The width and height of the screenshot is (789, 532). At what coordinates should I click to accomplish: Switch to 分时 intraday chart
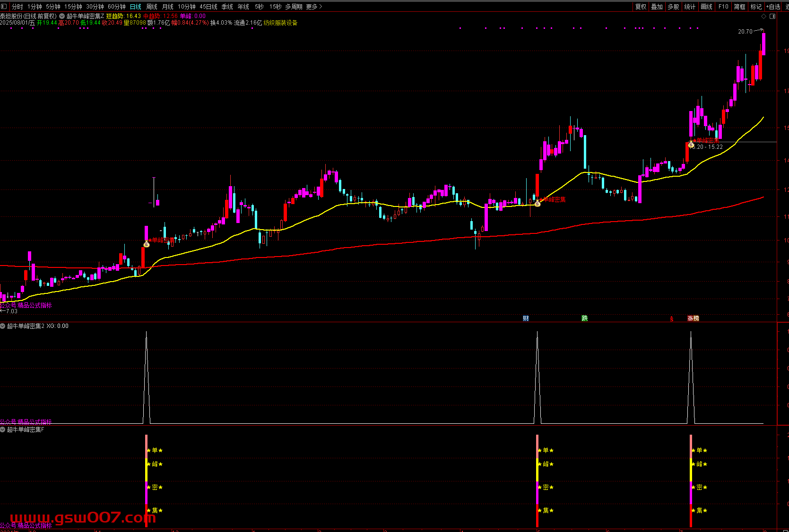coord(17,7)
